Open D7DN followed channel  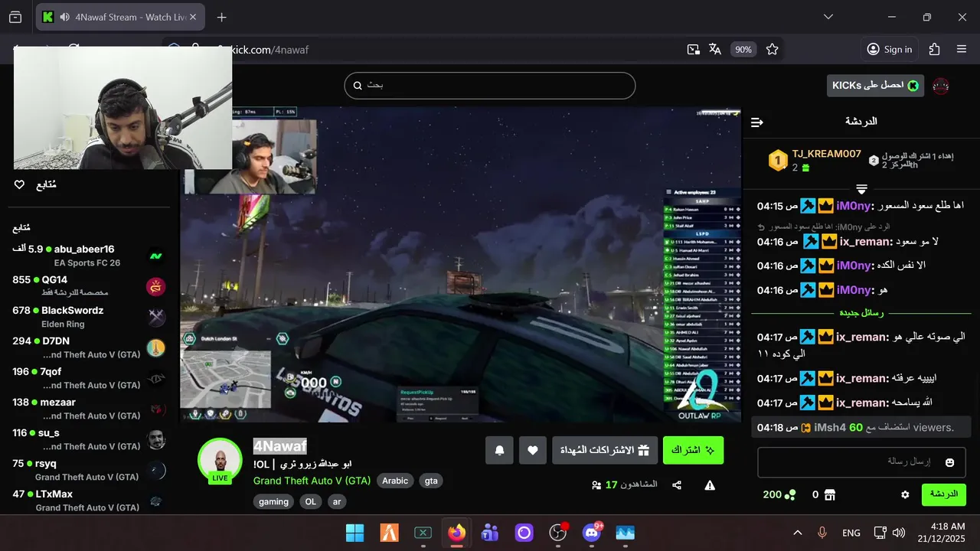click(89, 347)
